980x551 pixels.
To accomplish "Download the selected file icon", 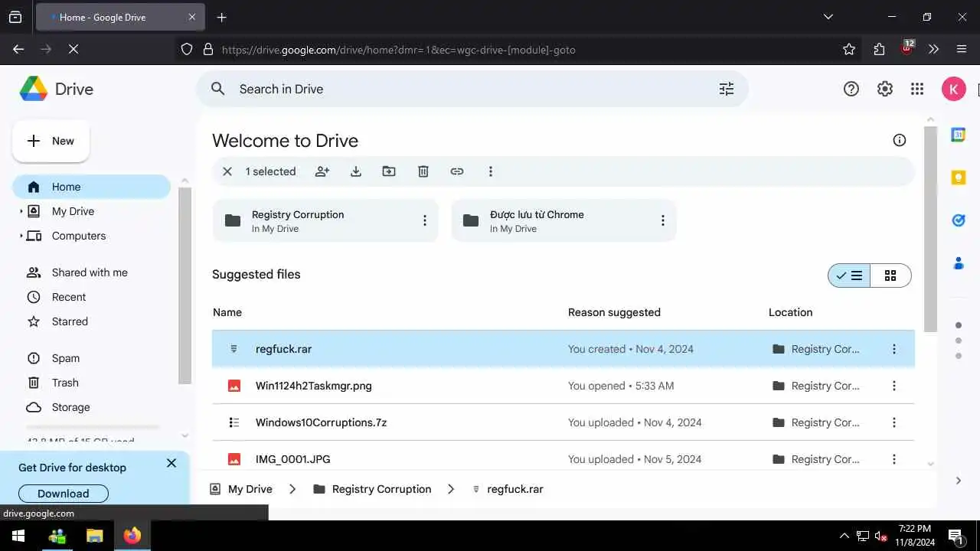I will coord(356,171).
